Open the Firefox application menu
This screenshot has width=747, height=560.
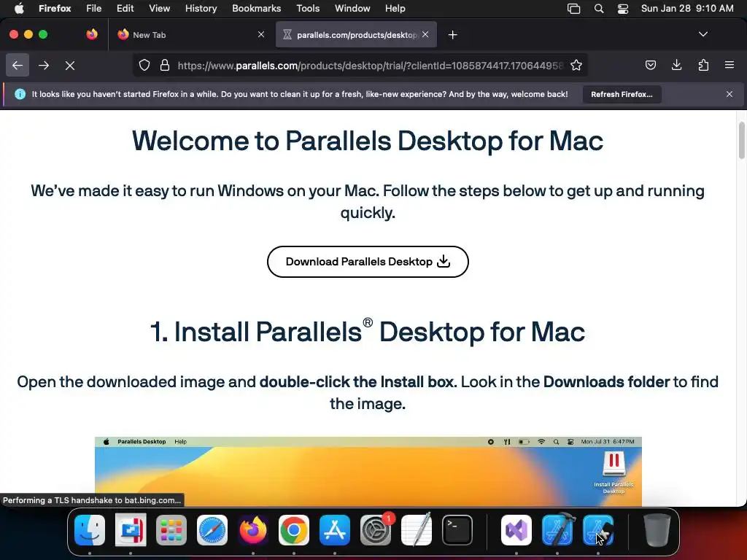pos(55,8)
